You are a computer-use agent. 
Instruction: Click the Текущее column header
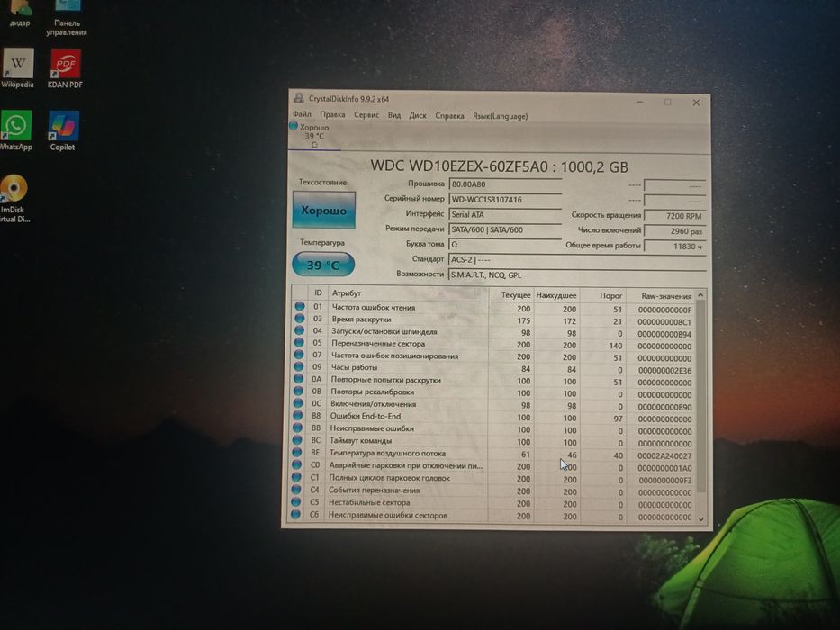510,294
